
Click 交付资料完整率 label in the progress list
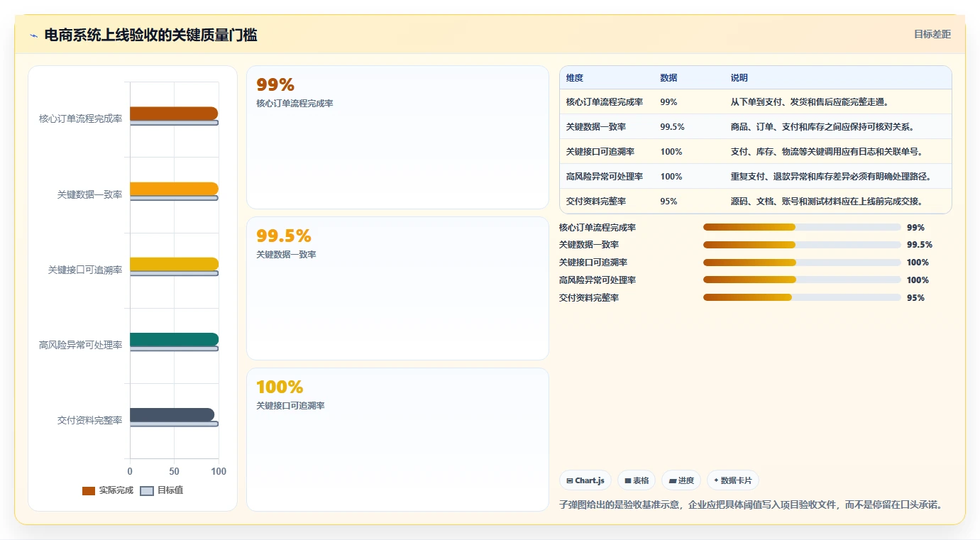589,298
